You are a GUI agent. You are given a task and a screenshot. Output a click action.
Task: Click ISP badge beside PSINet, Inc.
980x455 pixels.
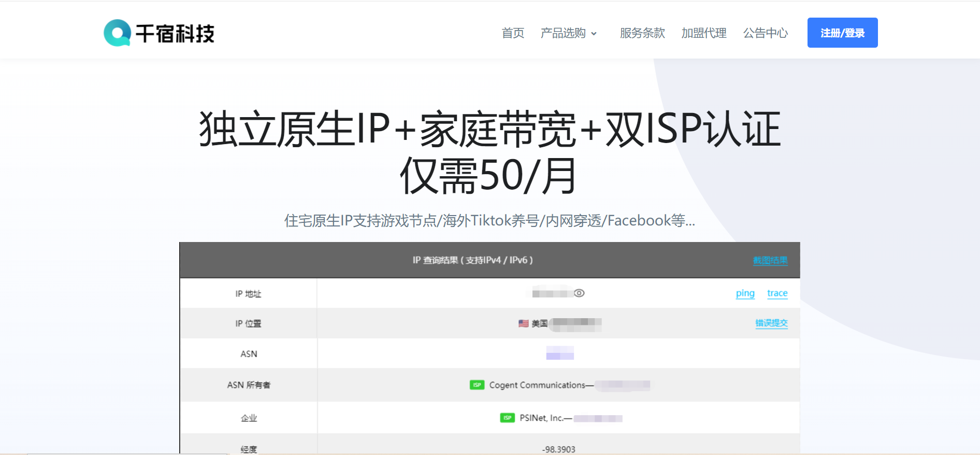(508, 418)
